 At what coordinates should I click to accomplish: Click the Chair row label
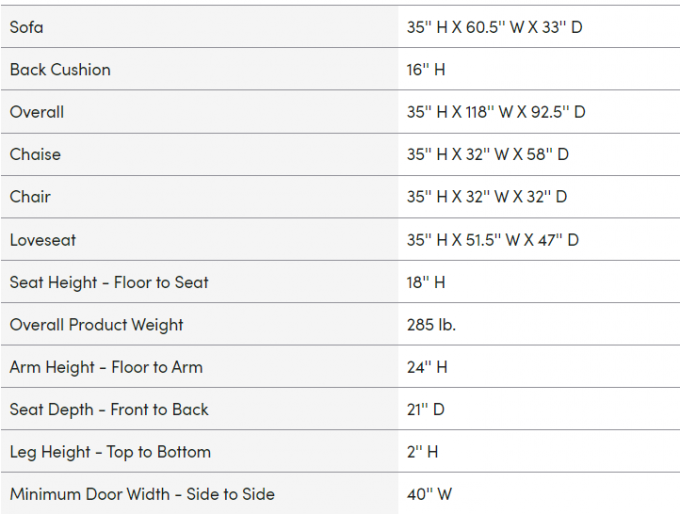(x=30, y=197)
